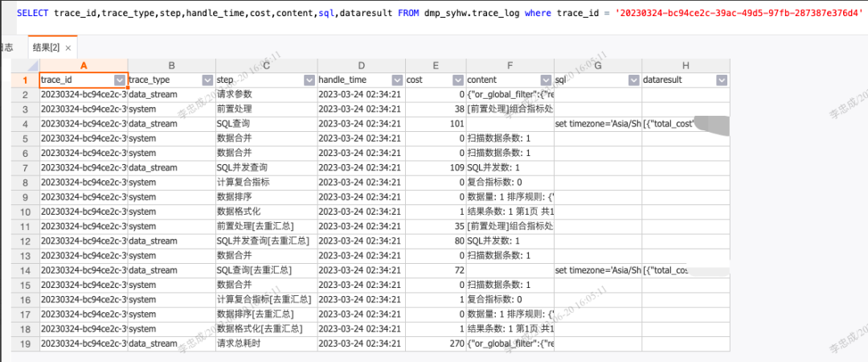Select row number 4 header
Screen dimensions: 868x362
26,124
